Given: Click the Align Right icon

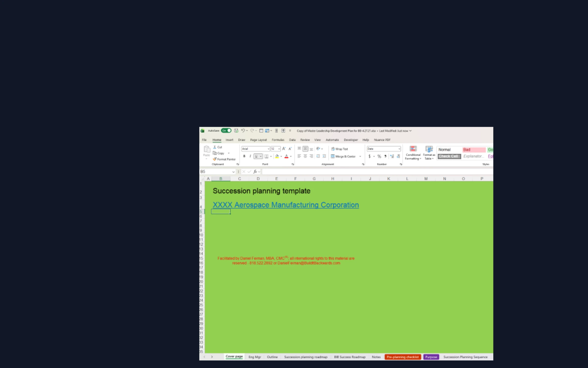Looking at the screenshot, I should 311,156.
